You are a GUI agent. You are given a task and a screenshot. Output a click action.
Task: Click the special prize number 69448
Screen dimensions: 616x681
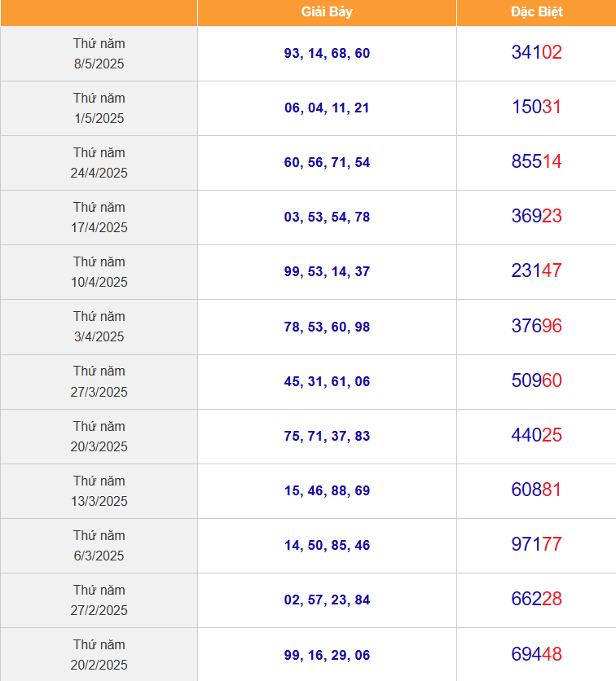click(536, 654)
